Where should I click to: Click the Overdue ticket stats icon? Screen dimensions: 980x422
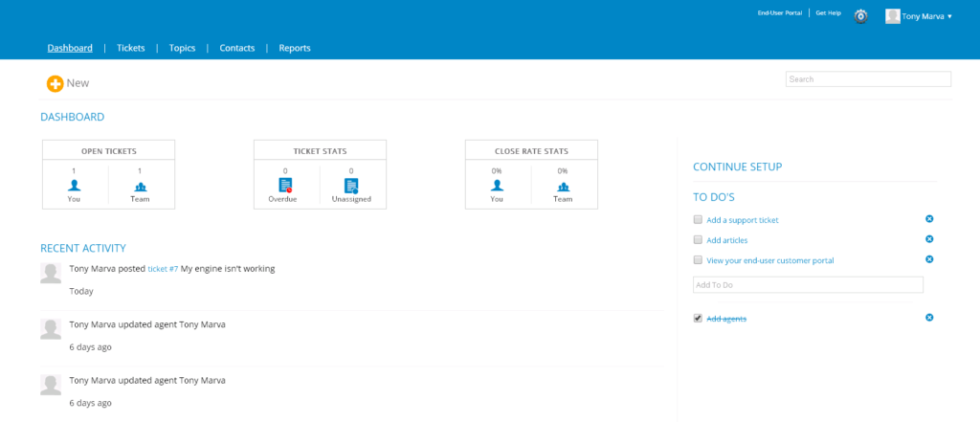point(285,185)
